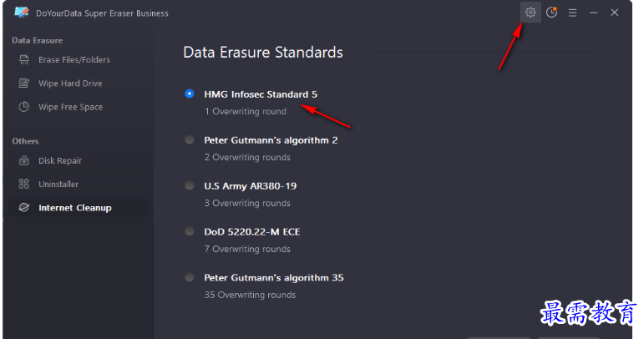The image size is (644, 339).
Task: Click the DoYourData app logo
Action: 22,13
